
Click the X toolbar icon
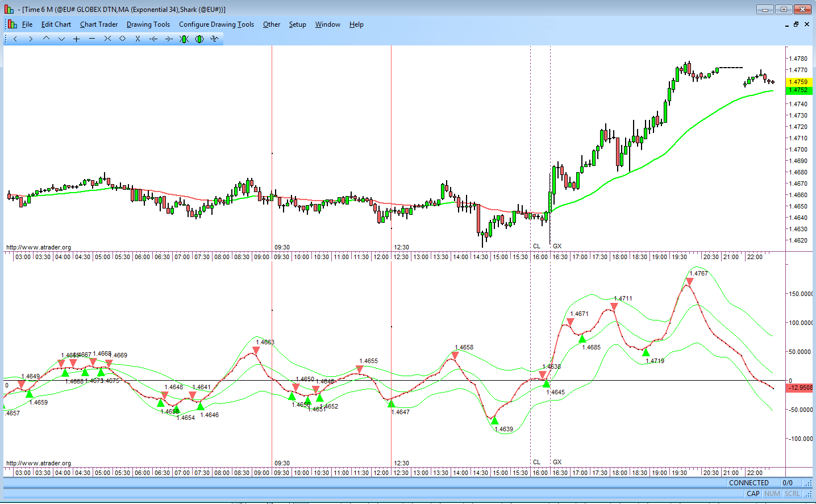coord(138,39)
